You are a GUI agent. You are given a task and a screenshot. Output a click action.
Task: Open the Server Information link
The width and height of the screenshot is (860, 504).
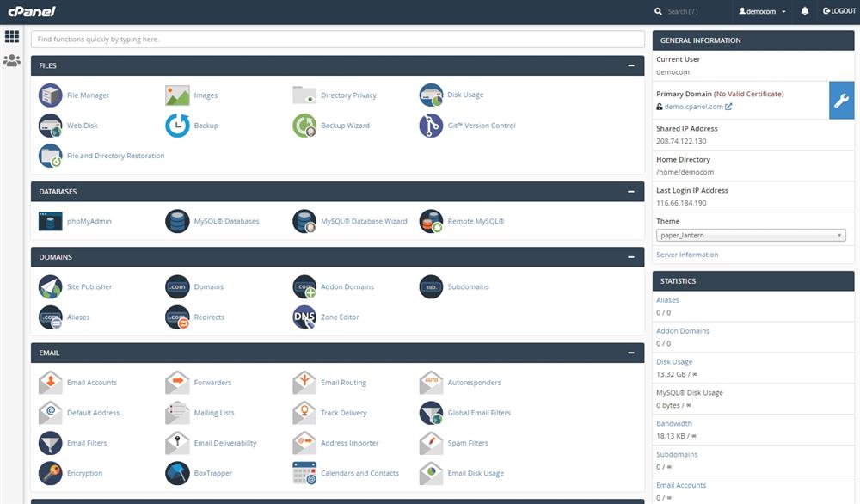tap(687, 255)
